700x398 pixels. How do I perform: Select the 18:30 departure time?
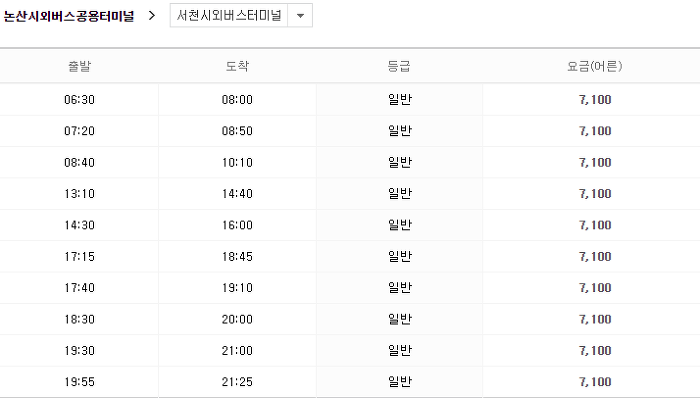(x=79, y=319)
